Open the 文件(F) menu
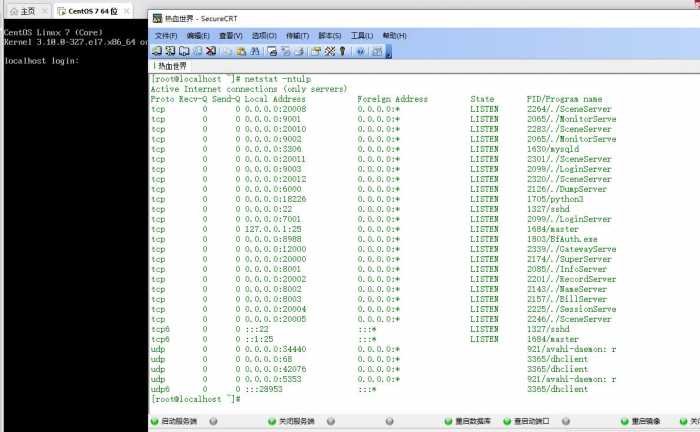 (x=166, y=35)
